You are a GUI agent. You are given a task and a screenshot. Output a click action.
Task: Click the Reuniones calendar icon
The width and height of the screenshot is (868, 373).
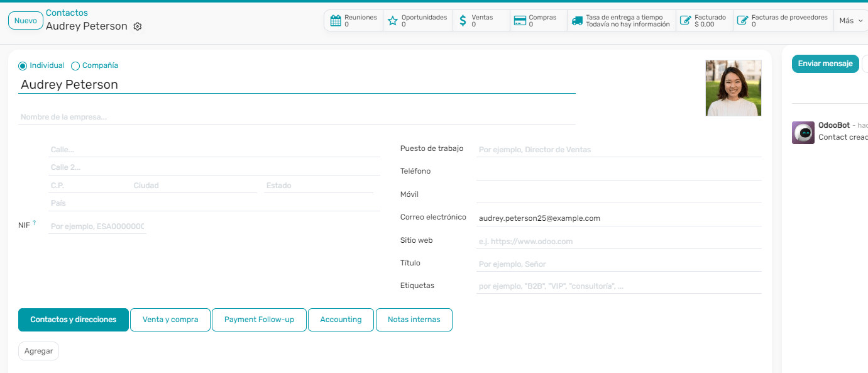pos(336,21)
